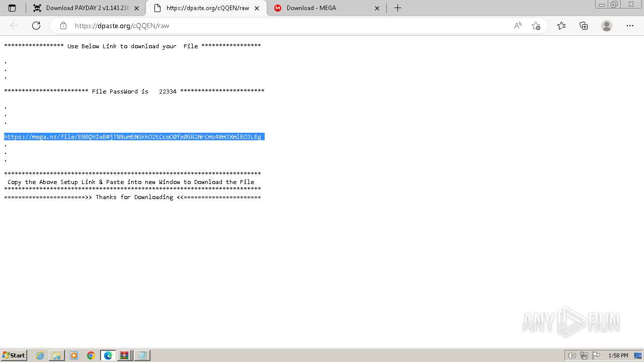The height and width of the screenshot is (362, 644).
Task: Close the dpaste.org raw tab
Action: (x=257, y=8)
